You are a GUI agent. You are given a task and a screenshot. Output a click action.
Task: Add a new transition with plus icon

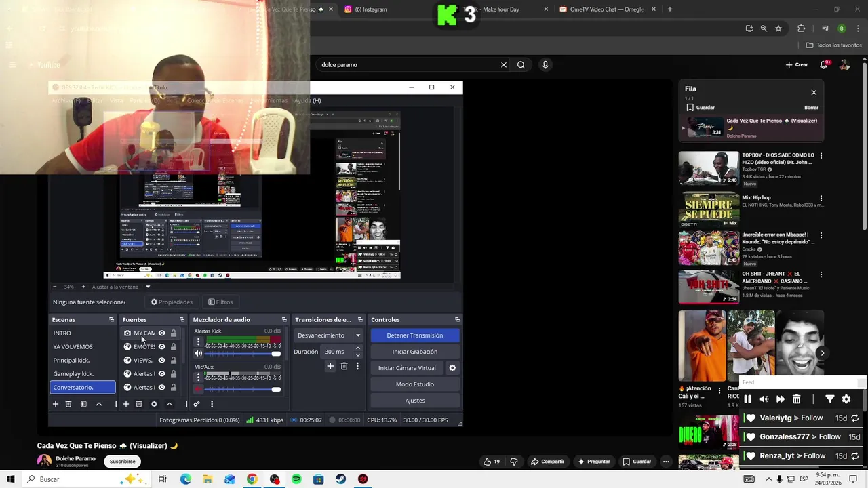click(x=330, y=366)
